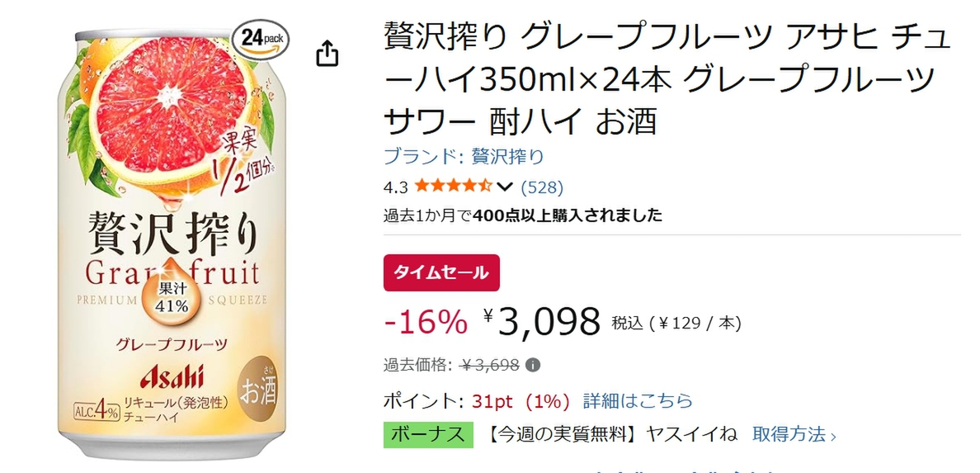Click the share icon beside the product image
Screen dimensions: 980x473
coord(327,54)
